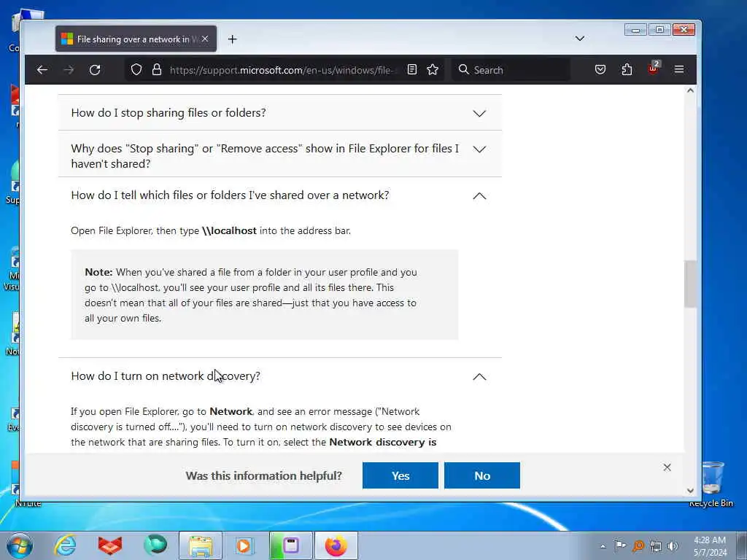List all tabs dropdown arrow
Screen dimensions: 747x560
point(580,39)
